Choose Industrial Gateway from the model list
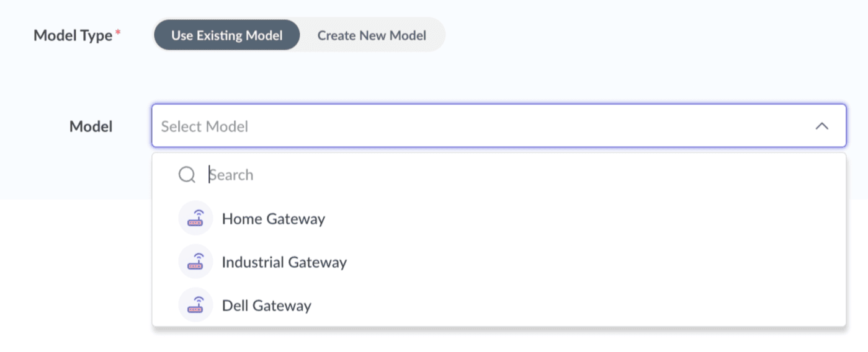This screenshot has width=868, height=352. [x=284, y=262]
